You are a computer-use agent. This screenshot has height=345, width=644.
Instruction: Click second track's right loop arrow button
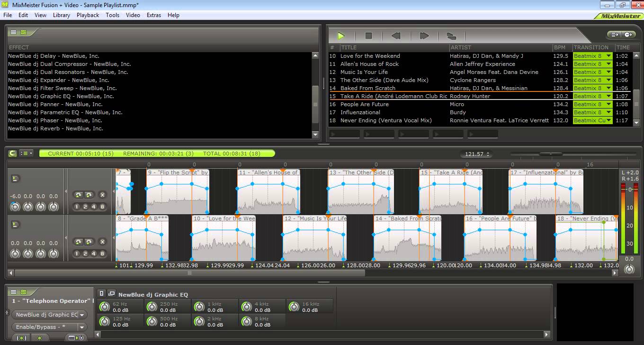pyautogui.click(x=89, y=242)
